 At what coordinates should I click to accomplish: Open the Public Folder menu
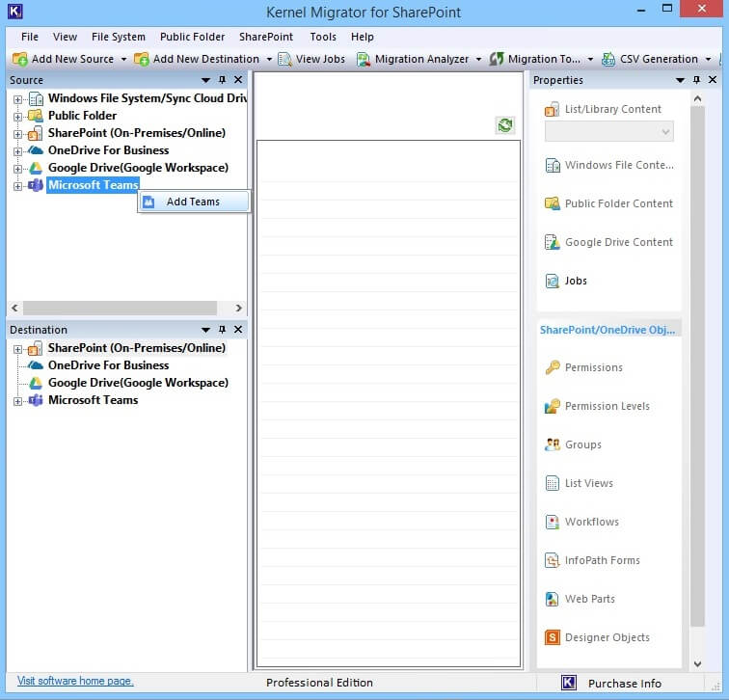(x=192, y=37)
